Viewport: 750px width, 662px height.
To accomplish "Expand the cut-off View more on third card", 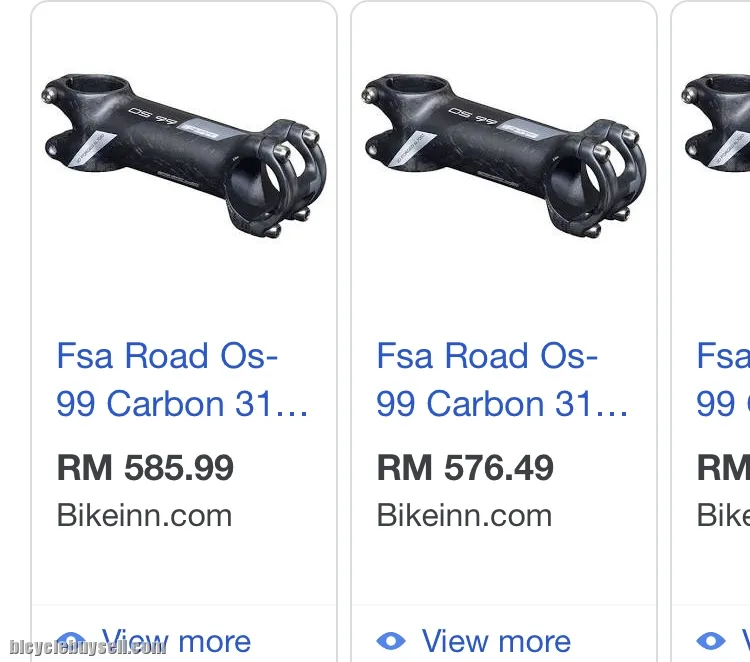I will click(744, 641).
